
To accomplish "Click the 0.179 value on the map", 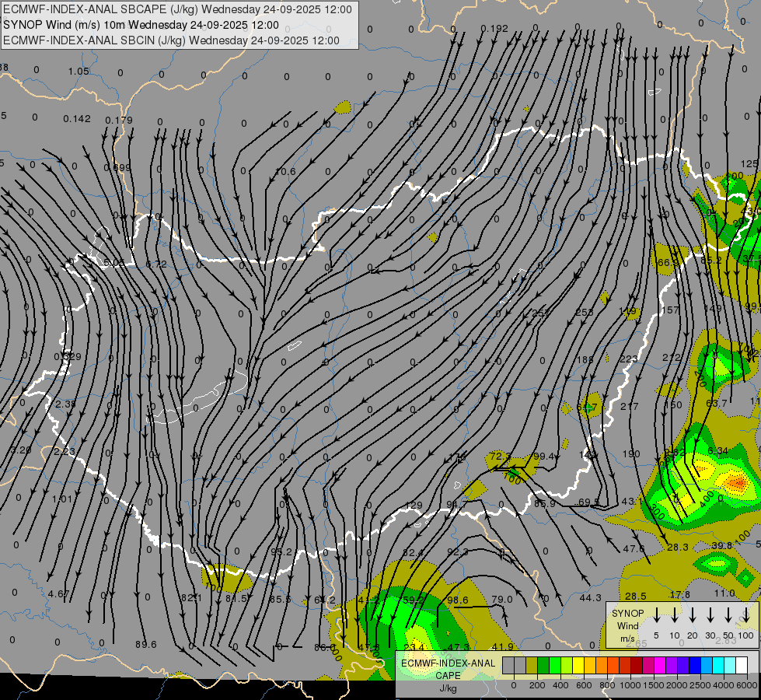I will pos(119,120).
